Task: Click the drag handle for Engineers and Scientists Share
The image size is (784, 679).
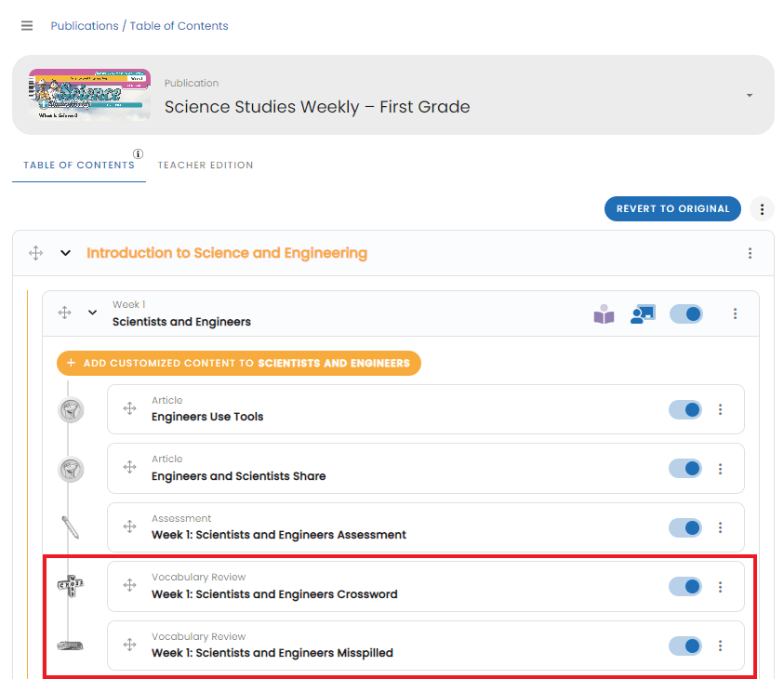Action: point(130,468)
